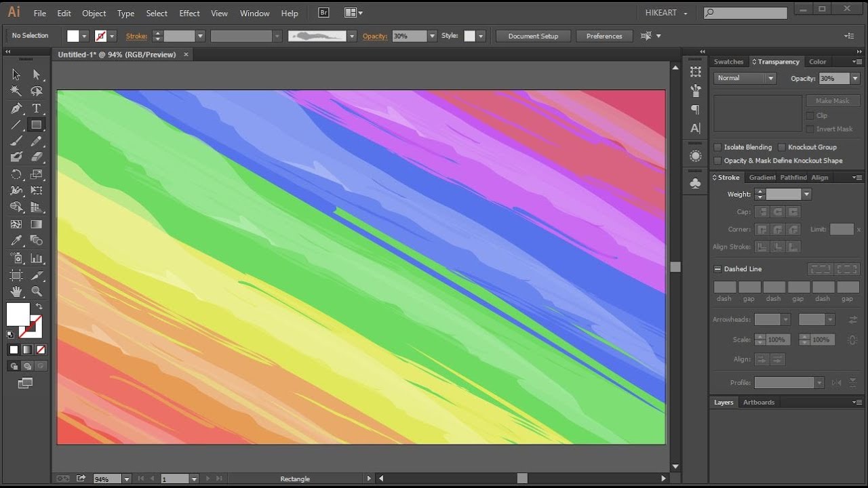Choose the Symbol Sprayer tool

[x=16, y=258]
